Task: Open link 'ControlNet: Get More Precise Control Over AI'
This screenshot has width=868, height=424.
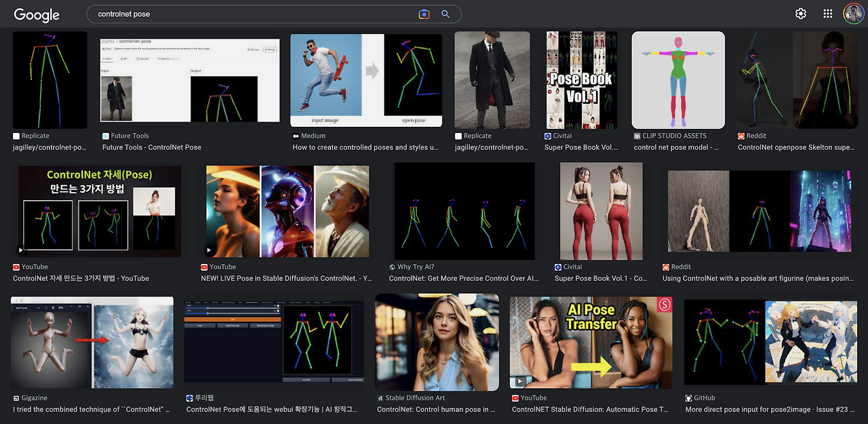Action: tap(464, 278)
